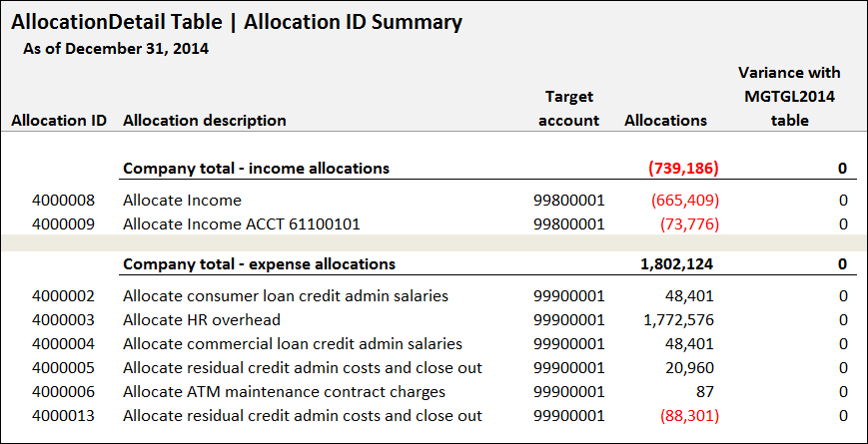Select the Allocate Income ACCT 61100101 description

(x=242, y=223)
